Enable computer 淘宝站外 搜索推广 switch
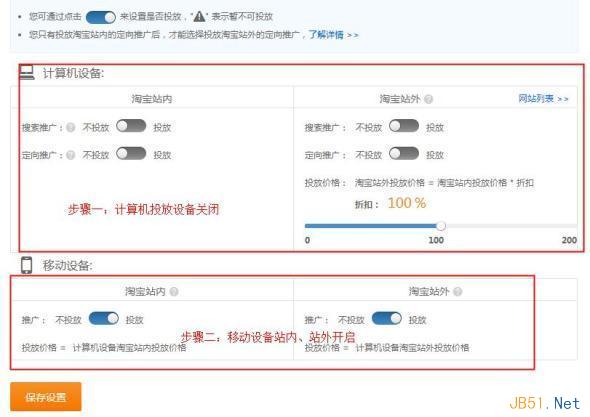Screen dimensions: 590x417 [x=404, y=126]
